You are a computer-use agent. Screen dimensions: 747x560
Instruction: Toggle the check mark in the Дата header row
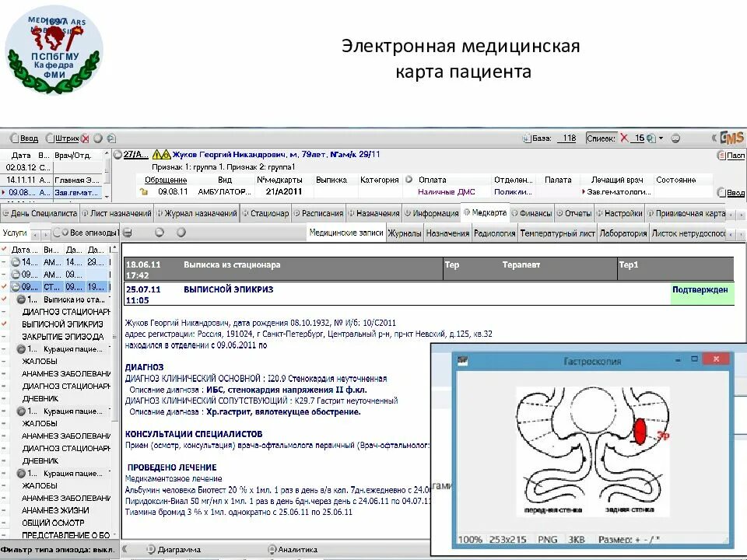[x=5, y=249]
